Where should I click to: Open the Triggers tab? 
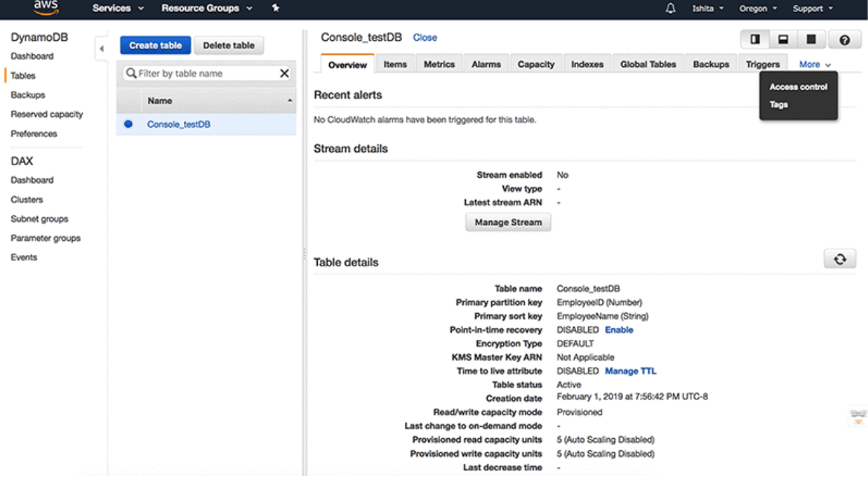(762, 64)
